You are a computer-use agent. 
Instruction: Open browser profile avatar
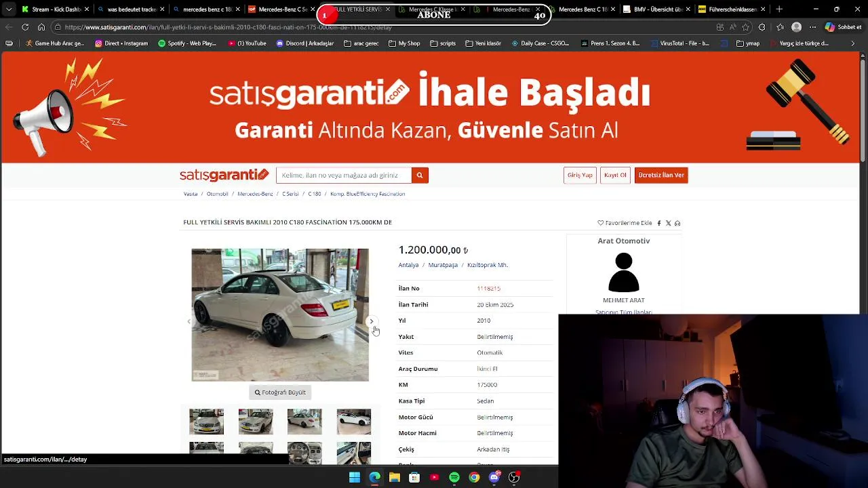point(797,27)
